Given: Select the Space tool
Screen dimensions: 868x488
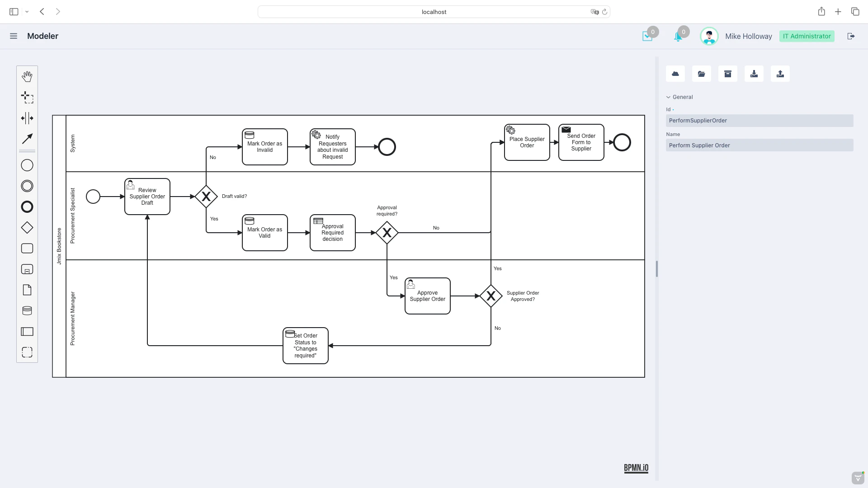Looking at the screenshot, I should coord(27,118).
